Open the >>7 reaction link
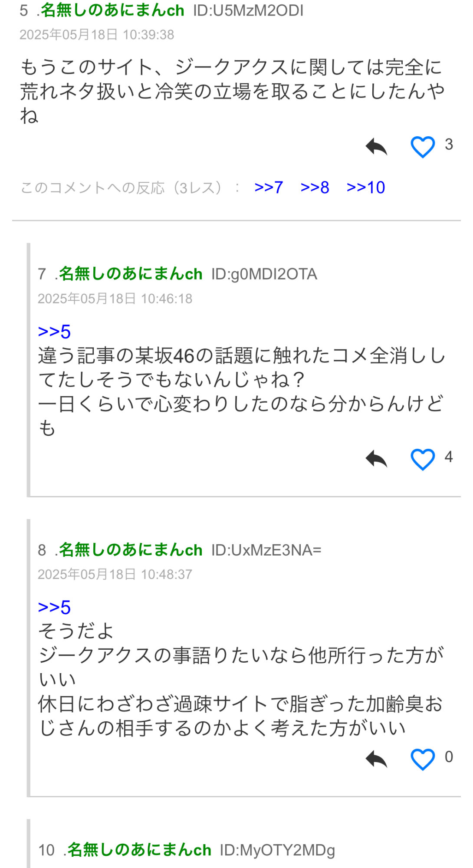The image size is (473, 868). click(269, 187)
